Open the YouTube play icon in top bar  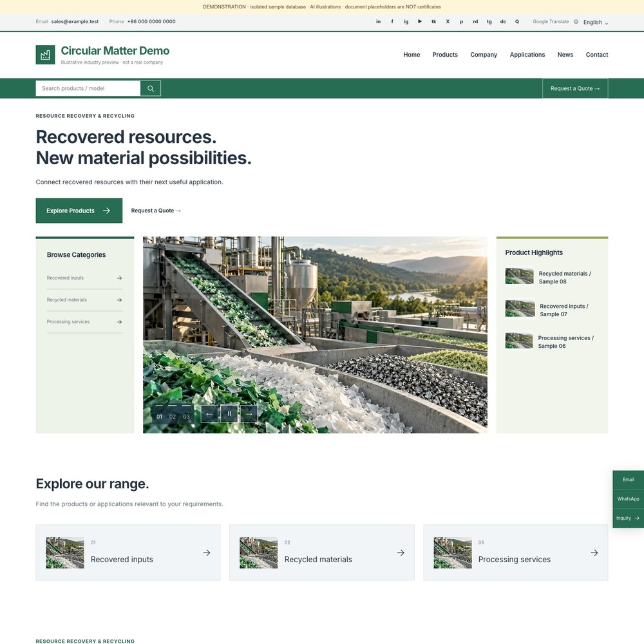coord(420,22)
